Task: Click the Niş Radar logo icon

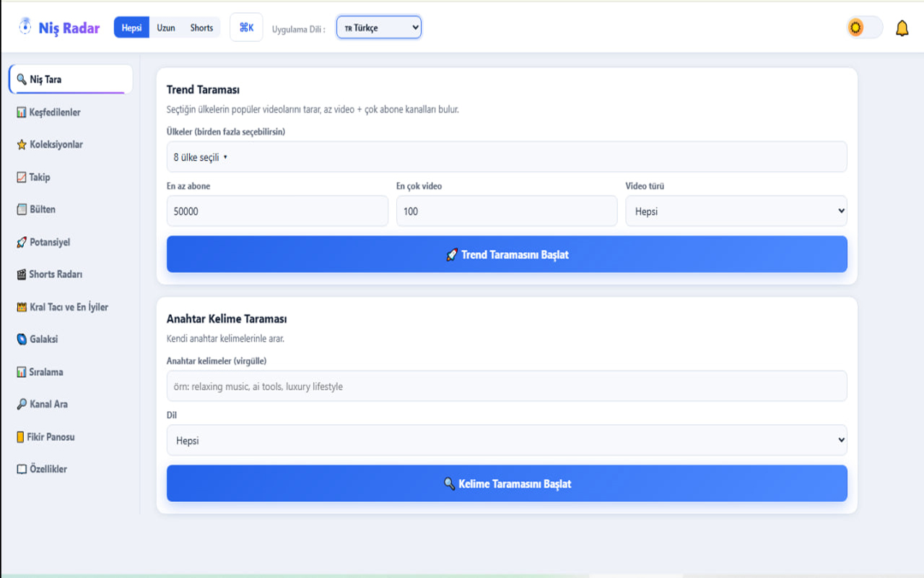Action: [x=25, y=27]
